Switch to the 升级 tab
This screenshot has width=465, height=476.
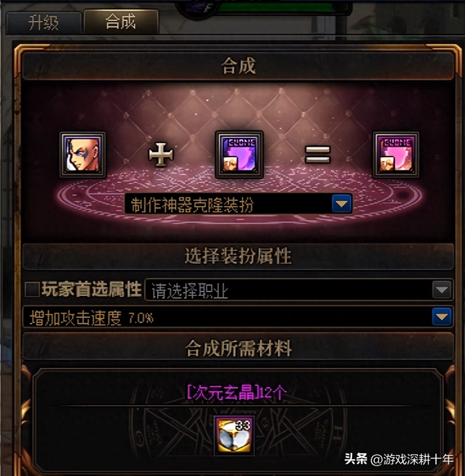[44, 23]
